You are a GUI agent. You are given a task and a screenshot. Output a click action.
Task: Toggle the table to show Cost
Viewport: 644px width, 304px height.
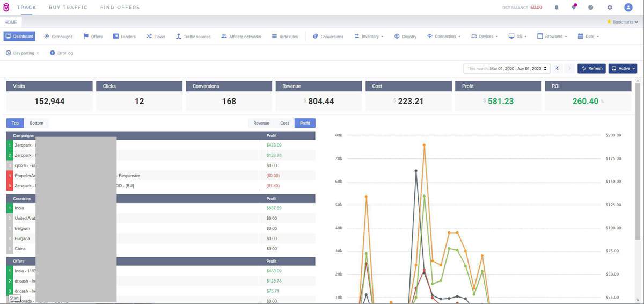click(x=284, y=123)
